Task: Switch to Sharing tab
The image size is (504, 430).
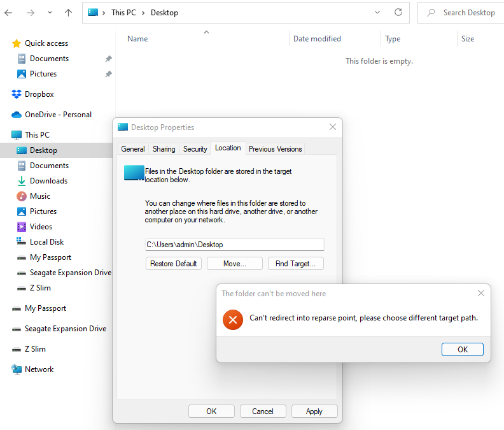Action: [164, 149]
